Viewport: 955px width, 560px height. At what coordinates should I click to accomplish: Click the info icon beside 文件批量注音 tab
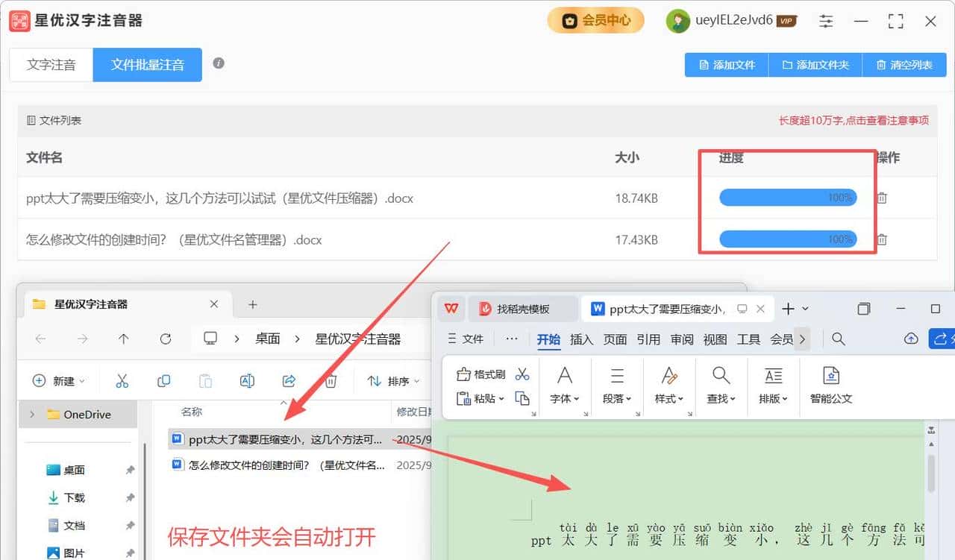pyautogui.click(x=218, y=64)
